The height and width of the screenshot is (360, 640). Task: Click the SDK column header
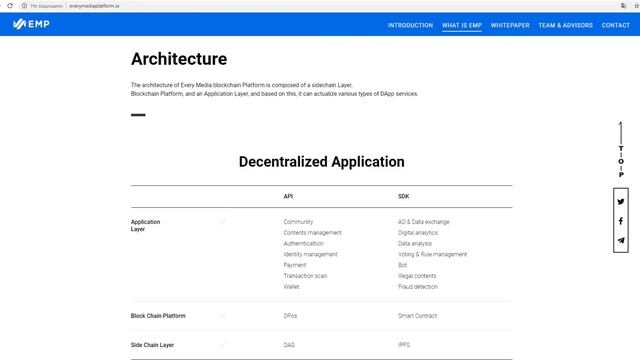click(404, 196)
